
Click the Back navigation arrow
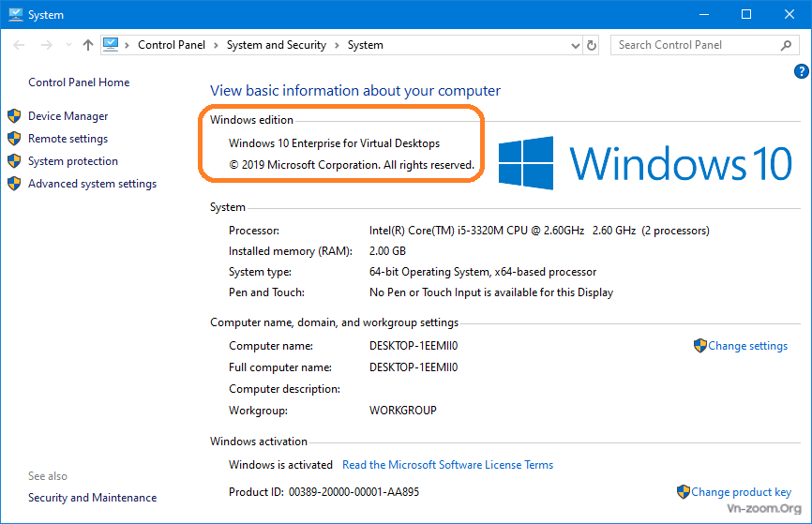pos(19,45)
